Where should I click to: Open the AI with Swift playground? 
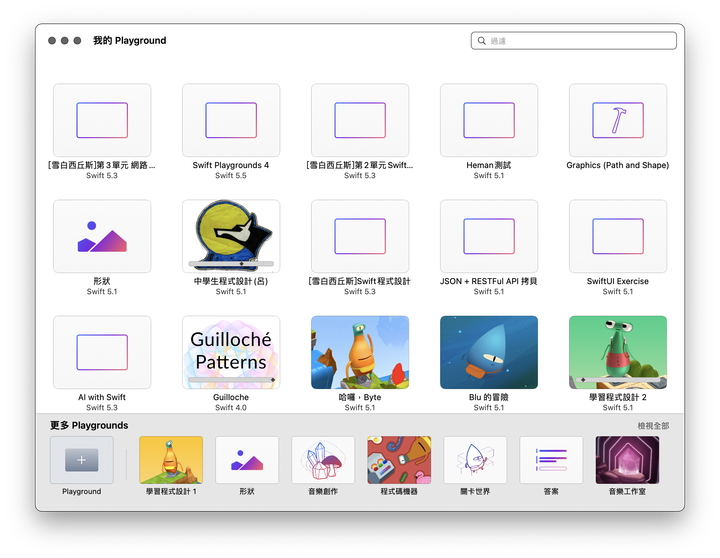(102, 353)
